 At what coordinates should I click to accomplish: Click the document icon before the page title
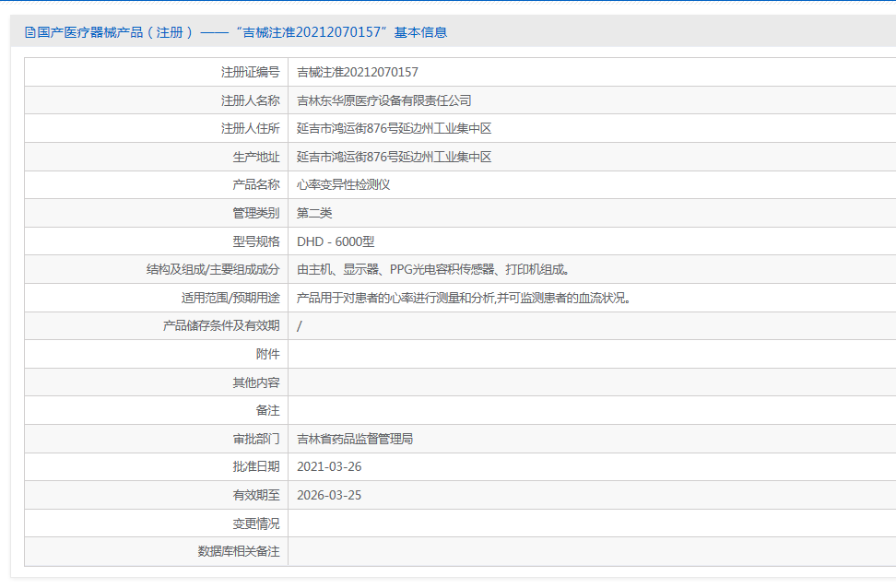30,31
